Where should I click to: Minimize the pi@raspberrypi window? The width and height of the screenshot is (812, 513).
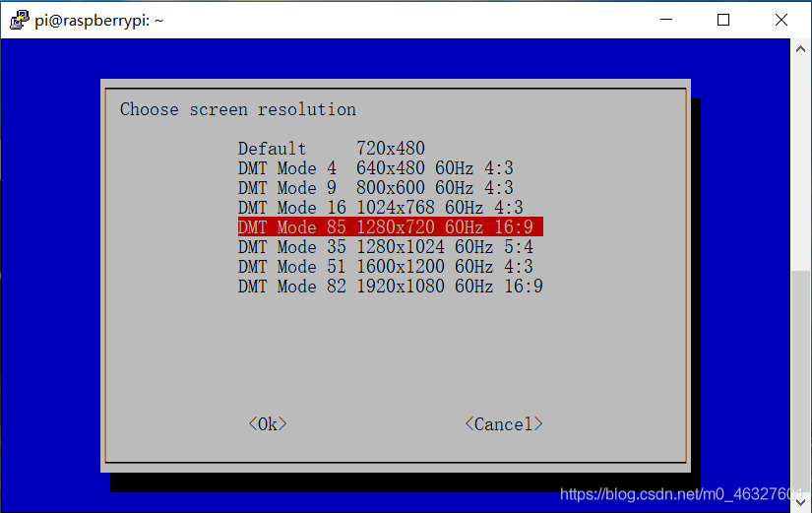coord(666,20)
